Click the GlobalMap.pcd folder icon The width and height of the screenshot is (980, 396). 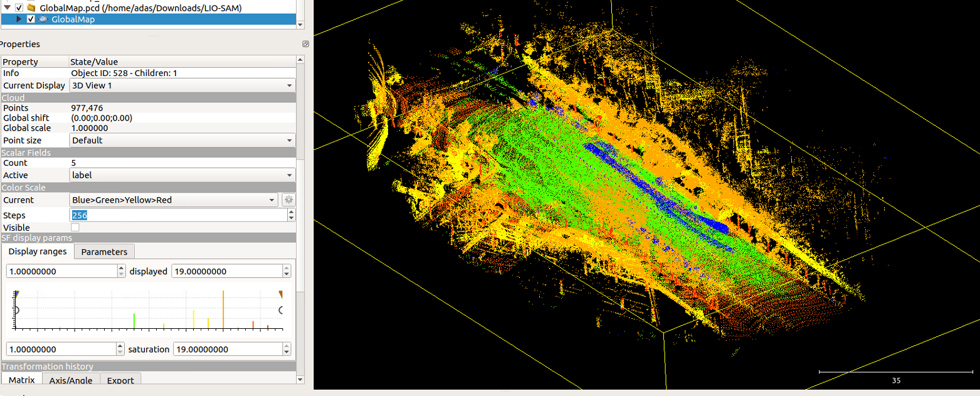click(31, 8)
